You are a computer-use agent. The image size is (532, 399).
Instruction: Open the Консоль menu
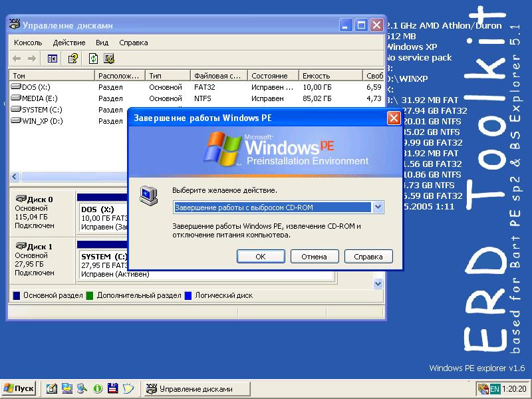tap(28, 43)
